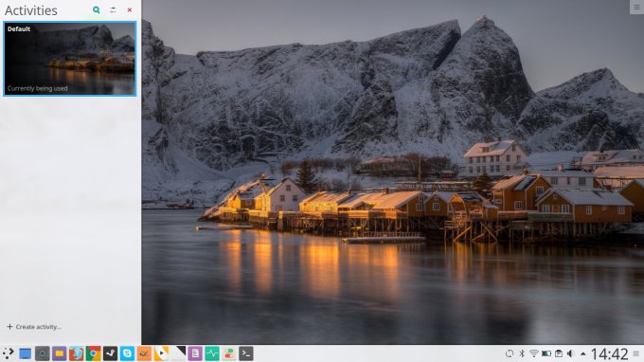The height and width of the screenshot is (362, 644).
Task: Click Create activity... link
Action: click(34, 327)
